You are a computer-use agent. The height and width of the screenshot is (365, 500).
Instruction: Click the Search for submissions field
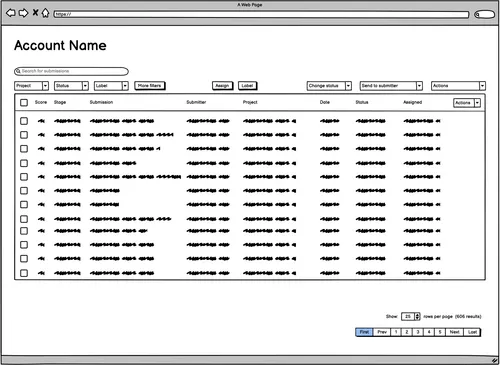point(71,71)
